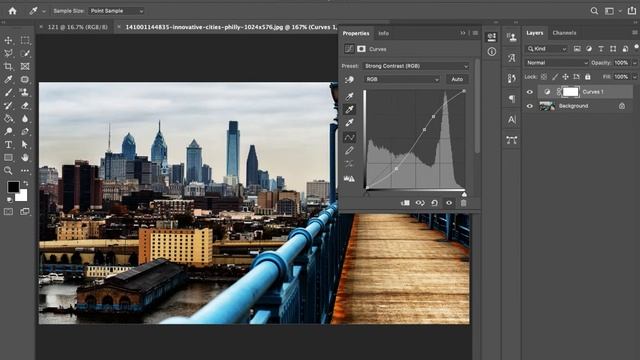
Task: Open the Info panel icon in the dock
Action: pos(492,51)
